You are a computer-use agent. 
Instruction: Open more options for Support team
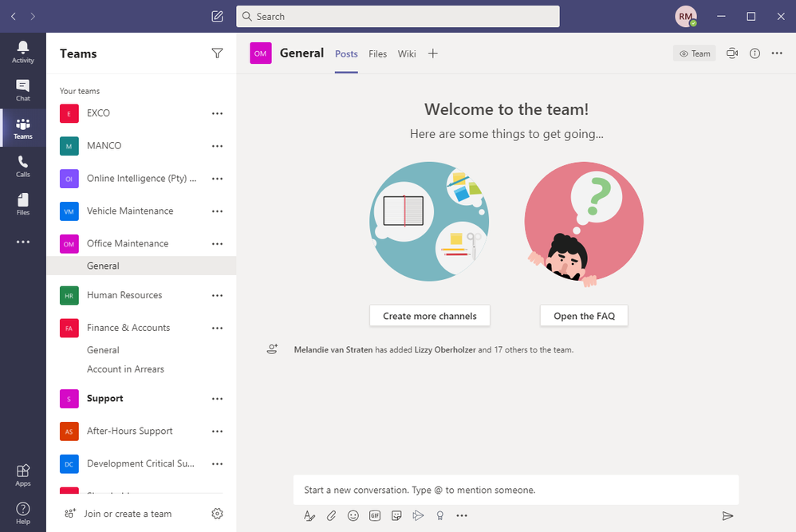click(x=217, y=399)
